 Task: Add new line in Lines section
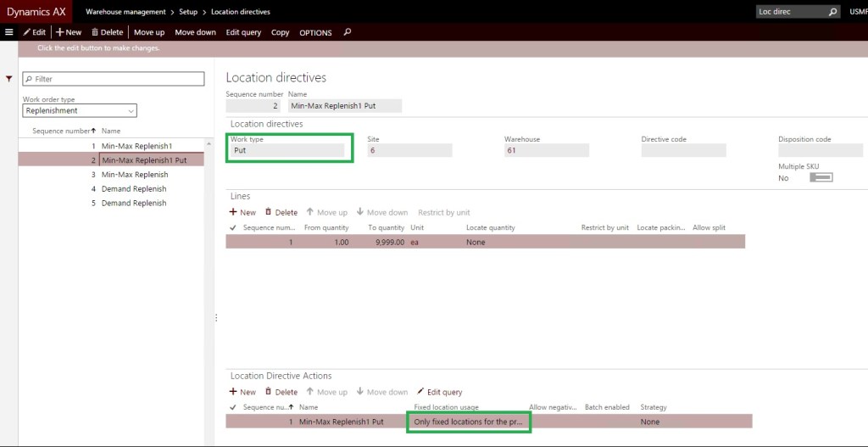(x=242, y=212)
